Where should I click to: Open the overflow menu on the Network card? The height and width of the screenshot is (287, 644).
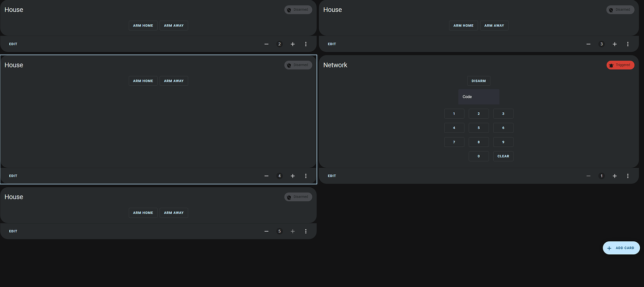tap(628, 176)
